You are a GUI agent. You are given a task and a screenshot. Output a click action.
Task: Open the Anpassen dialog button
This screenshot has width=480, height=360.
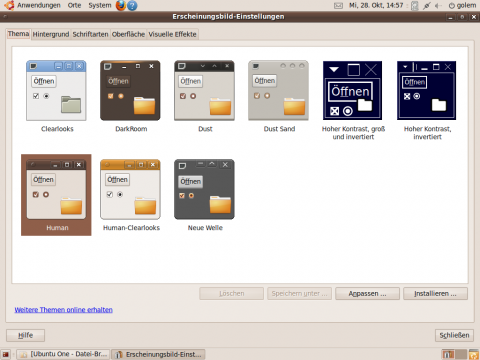tap(367, 294)
